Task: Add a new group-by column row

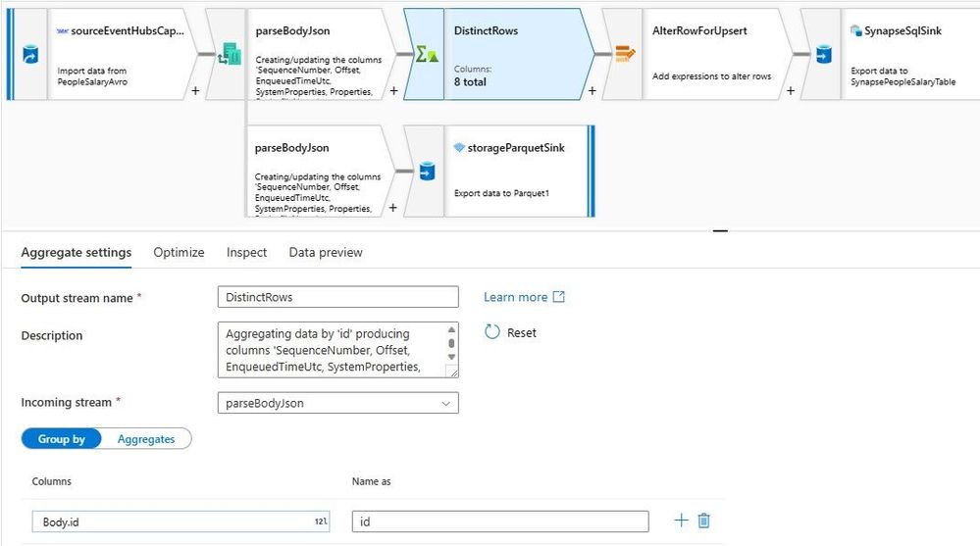Action: click(681, 521)
